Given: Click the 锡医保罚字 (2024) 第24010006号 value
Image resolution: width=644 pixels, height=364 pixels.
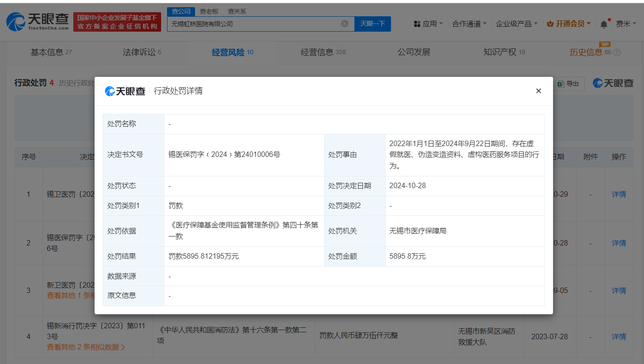Looking at the screenshot, I should tap(224, 155).
